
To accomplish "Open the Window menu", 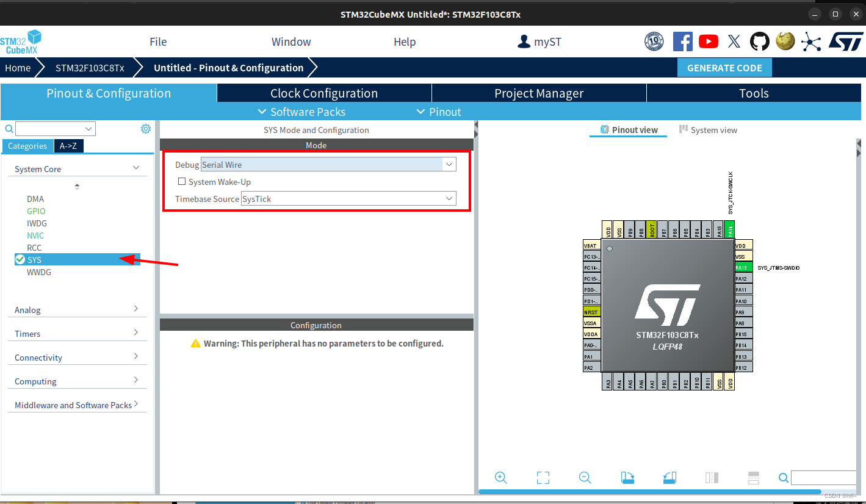I will tap(291, 41).
